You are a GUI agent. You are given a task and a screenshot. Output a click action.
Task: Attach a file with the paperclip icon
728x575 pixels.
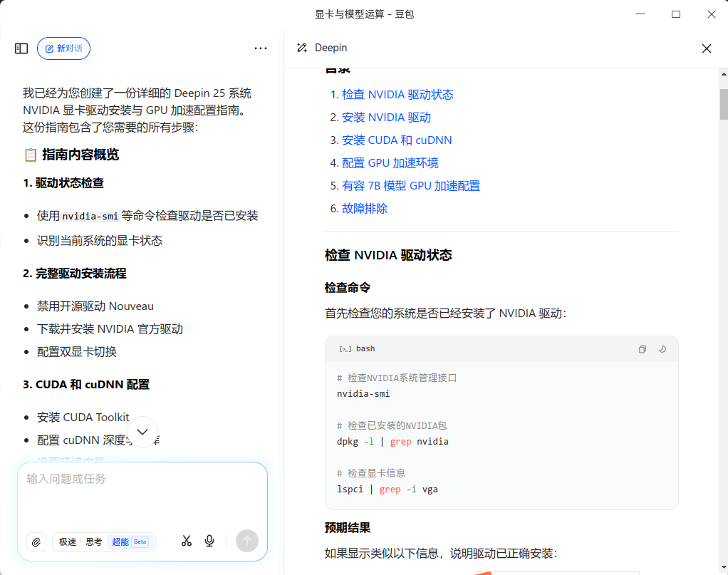[36, 542]
